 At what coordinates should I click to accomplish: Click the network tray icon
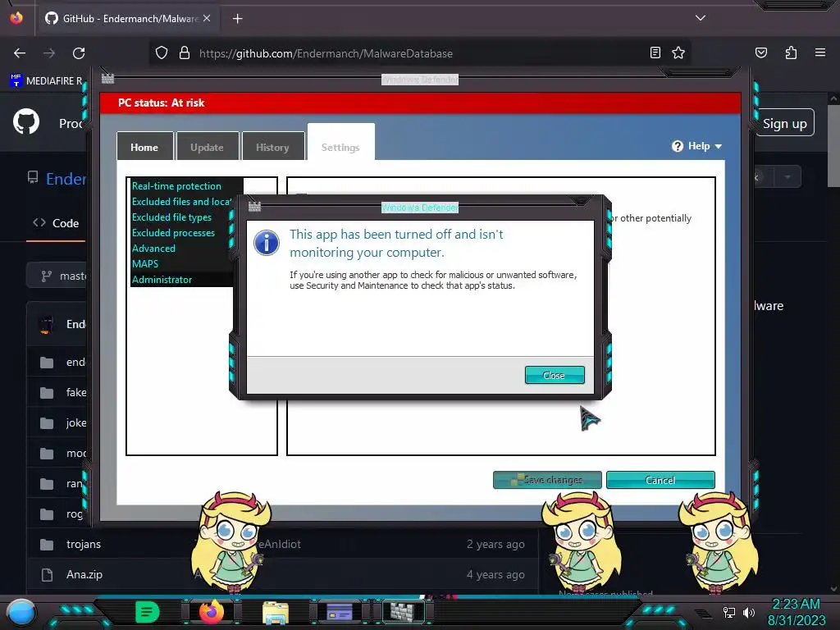(x=728, y=612)
